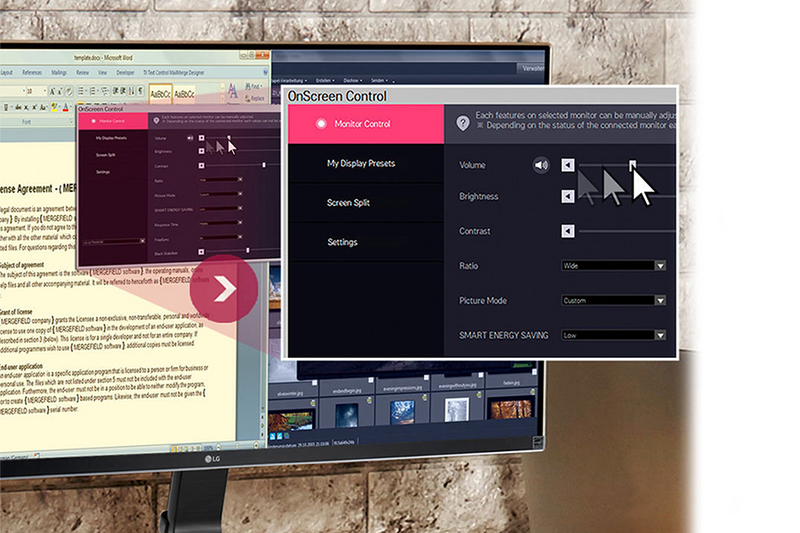The height and width of the screenshot is (533, 800).
Task: Click Contrast decrease arrow in enlarged OnScreen Control
Action: [x=568, y=231]
